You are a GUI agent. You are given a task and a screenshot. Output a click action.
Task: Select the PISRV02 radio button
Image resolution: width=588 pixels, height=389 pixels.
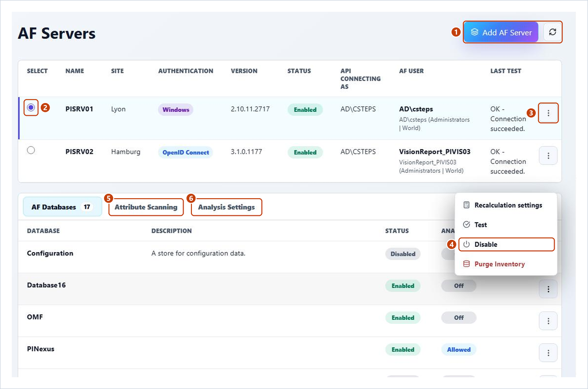point(31,150)
